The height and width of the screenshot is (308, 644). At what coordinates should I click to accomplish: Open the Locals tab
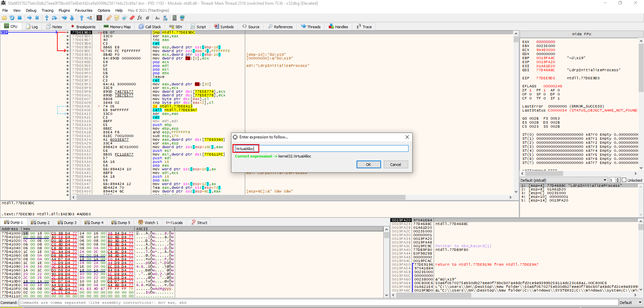[x=174, y=222]
